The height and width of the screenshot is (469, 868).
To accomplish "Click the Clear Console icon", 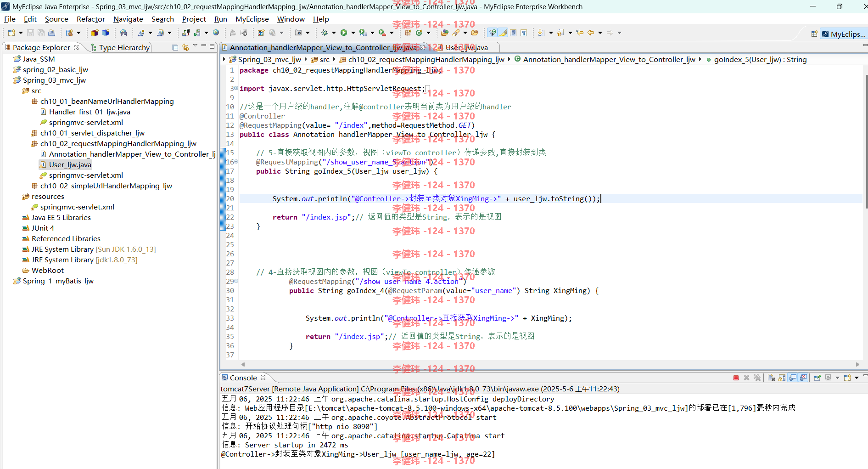I will click(x=771, y=378).
